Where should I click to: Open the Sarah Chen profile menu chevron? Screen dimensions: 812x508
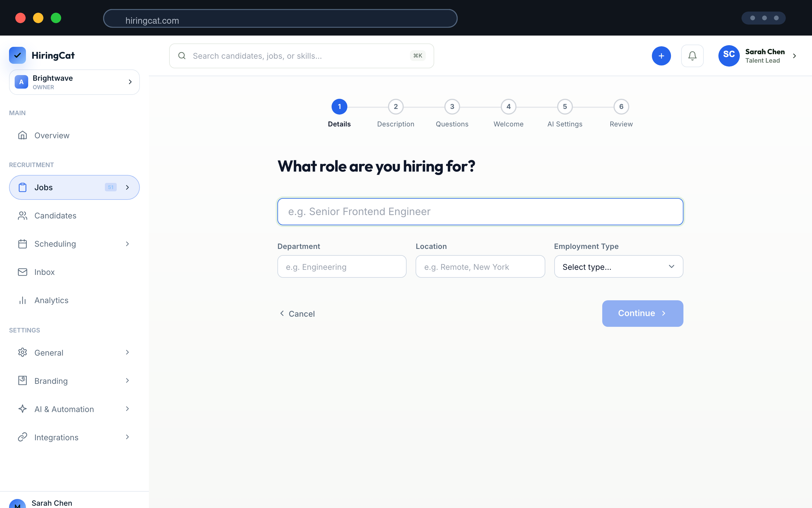794,56
